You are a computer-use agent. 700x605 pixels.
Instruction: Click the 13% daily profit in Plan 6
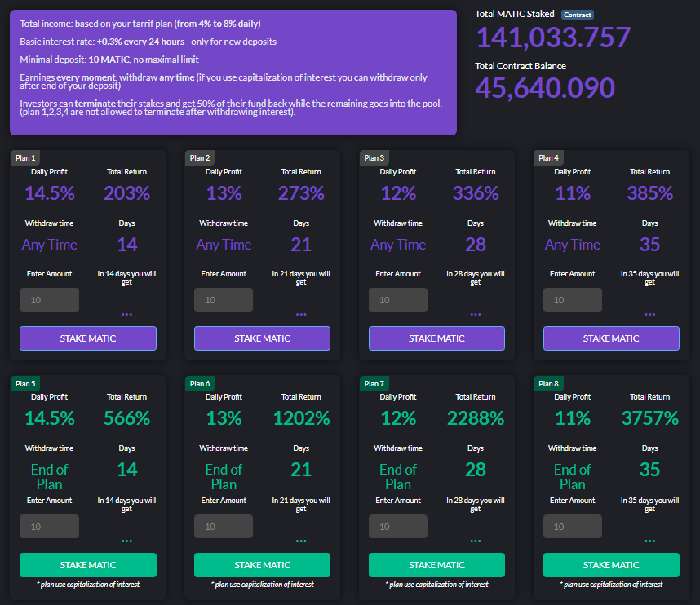pyautogui.click(x=224, y=418)
